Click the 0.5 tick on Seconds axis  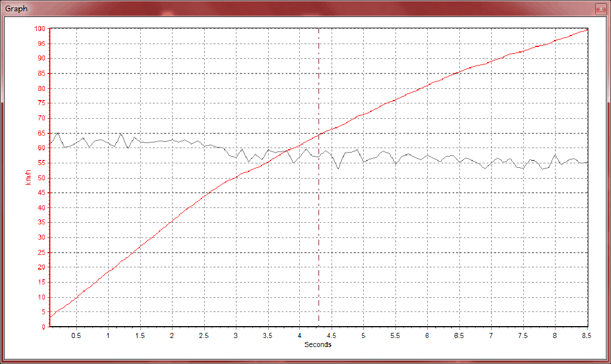tap(76, 335)
